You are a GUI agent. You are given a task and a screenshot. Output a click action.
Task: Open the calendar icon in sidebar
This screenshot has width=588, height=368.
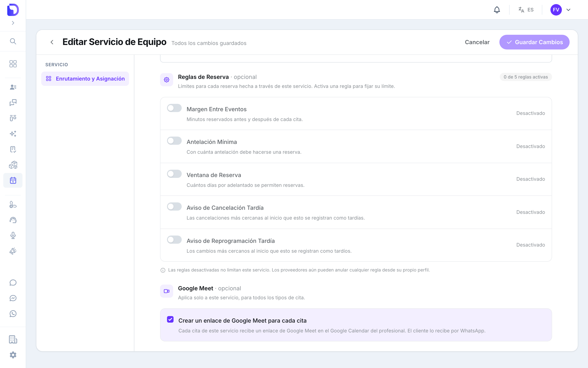(13, 180)
